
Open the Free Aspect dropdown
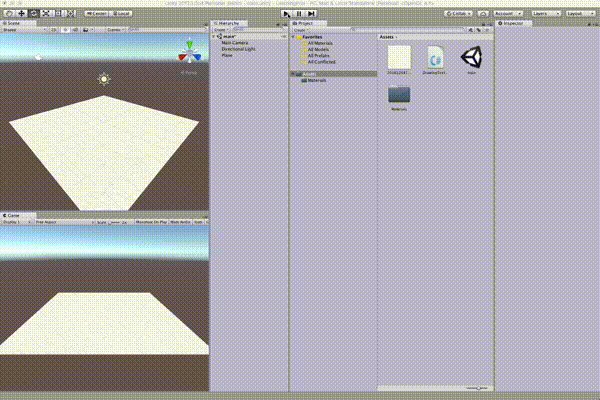pyautogui.click(x=65, y=222)
